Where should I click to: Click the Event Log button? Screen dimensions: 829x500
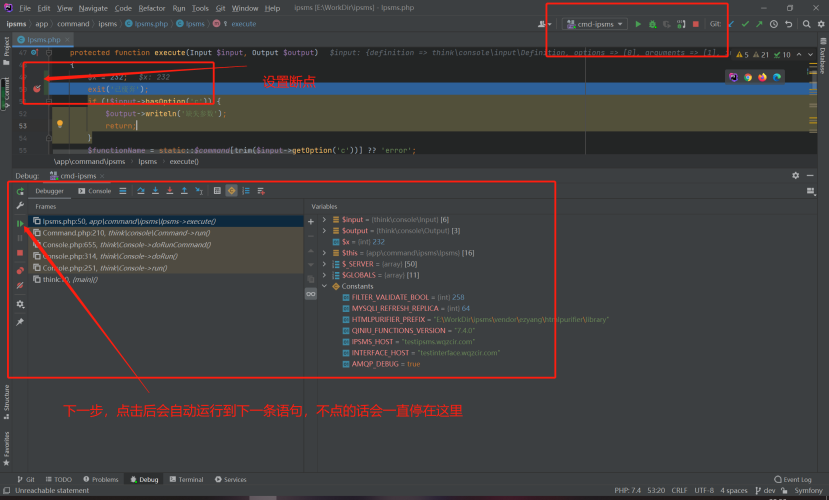click(793, 479)
